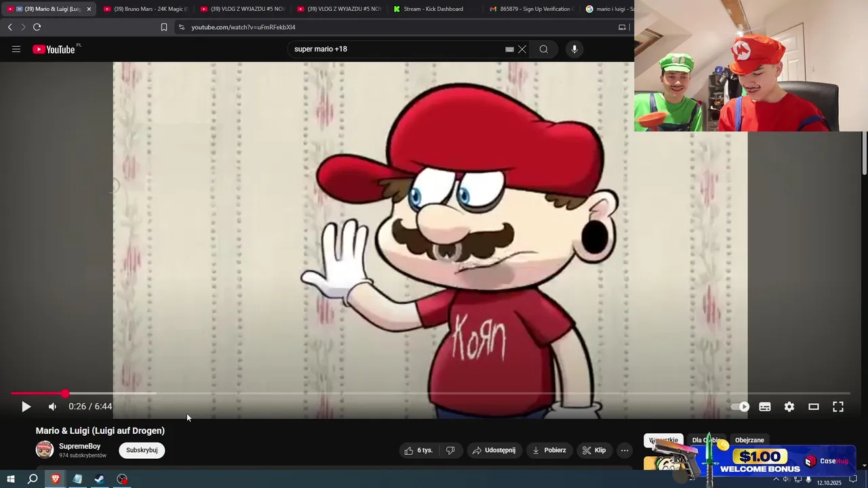Open the on-screen keyboard in search box
This screenshot has width=868, height=488.
pyautogui.click(x=509, y=49)
